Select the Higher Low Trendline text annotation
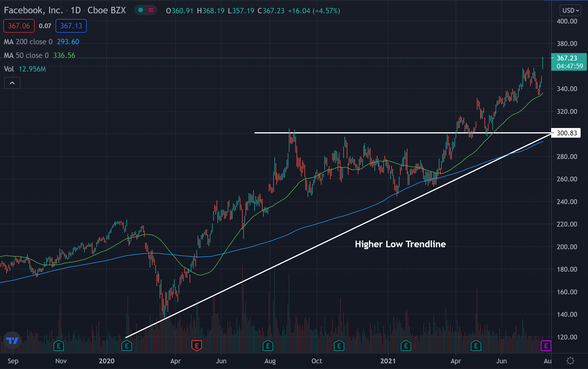588x369 pixels. pos(400,244)
